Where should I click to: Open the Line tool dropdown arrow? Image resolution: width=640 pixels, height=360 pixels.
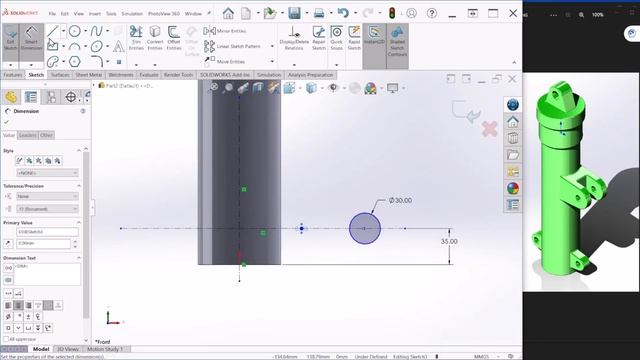point(63,31)
